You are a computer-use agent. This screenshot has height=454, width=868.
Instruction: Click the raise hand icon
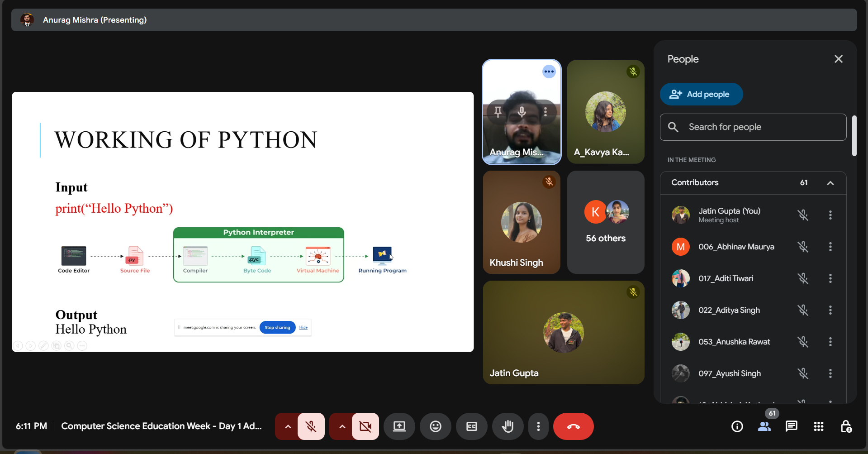[508, 426]
